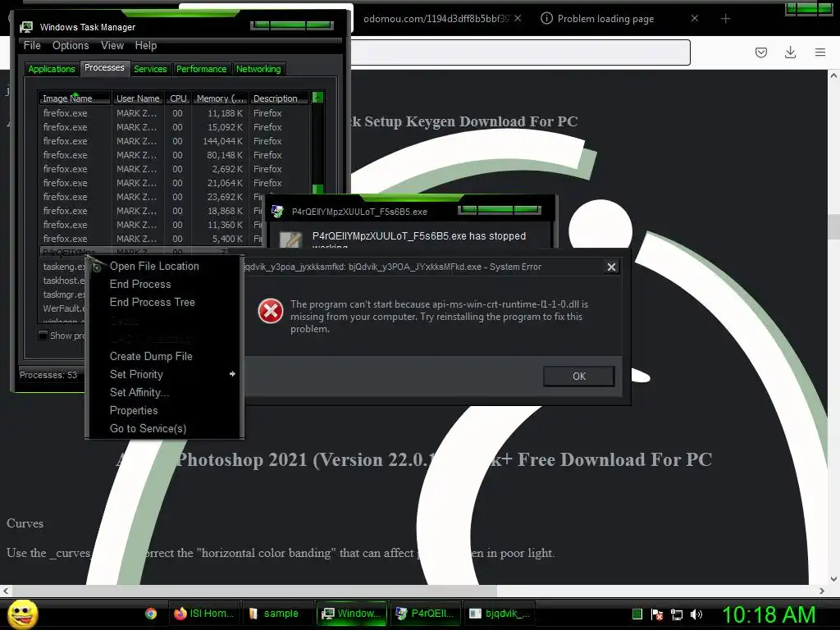
Task: Select the taskeng.exe process row
Action: [62, 267]
